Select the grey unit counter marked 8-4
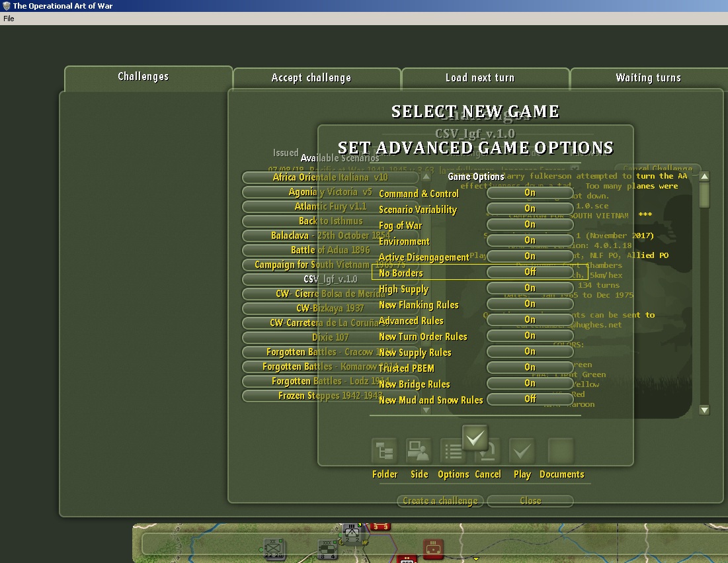The height and width of the screenshot is (563, 728). click(328, 550)
